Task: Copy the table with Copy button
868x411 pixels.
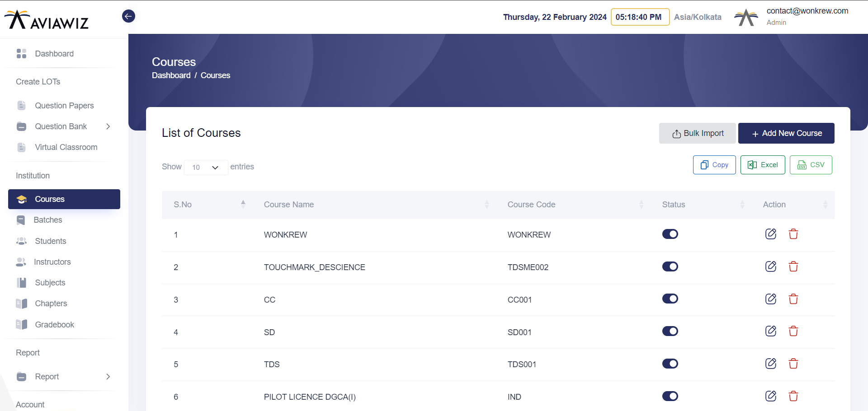Action: pos(714,165)
